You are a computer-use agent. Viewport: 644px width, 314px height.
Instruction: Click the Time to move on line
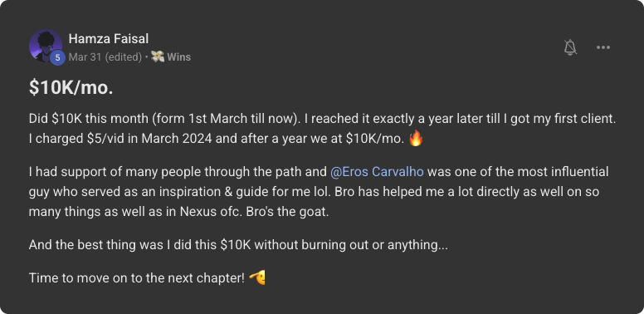tap(147, 278)
